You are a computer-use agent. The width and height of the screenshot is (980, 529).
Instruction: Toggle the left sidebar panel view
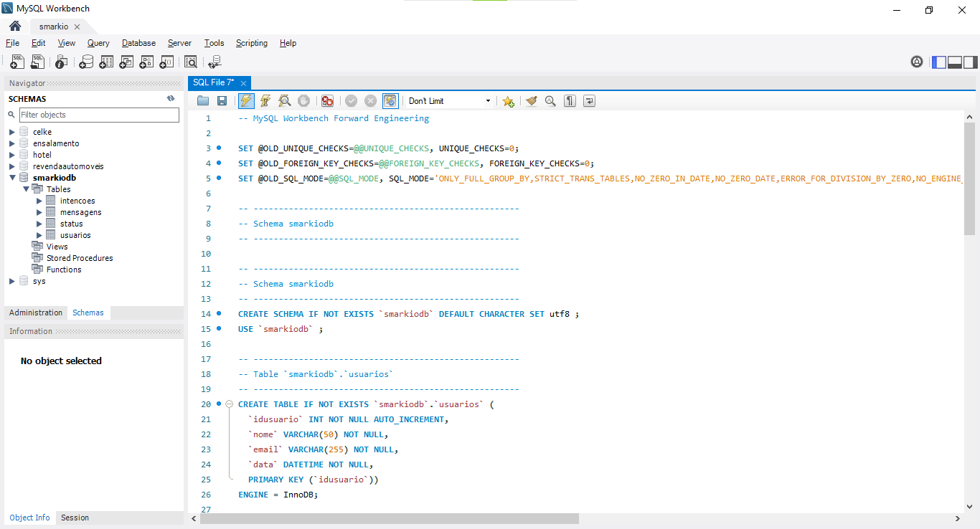[939, 62]
